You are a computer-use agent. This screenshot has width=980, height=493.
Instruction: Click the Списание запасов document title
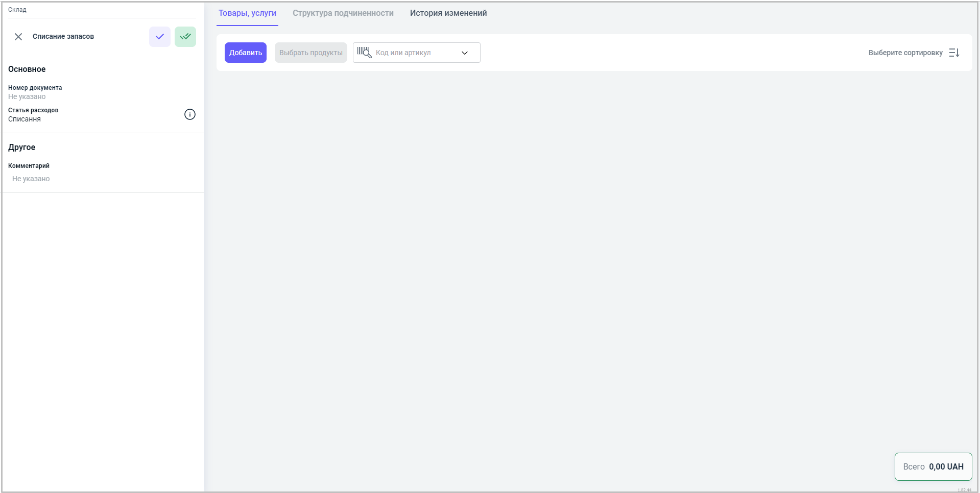tap(63, 37)
